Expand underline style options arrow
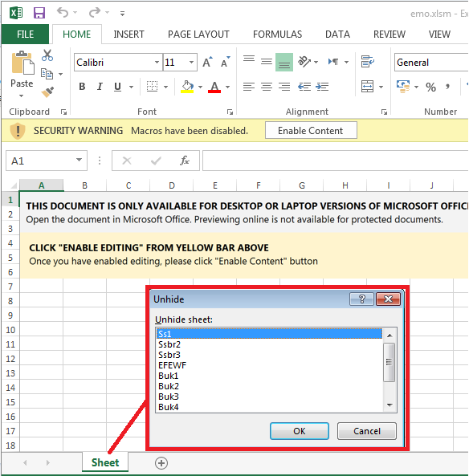469x476 pixels. (x=131, y=87)
